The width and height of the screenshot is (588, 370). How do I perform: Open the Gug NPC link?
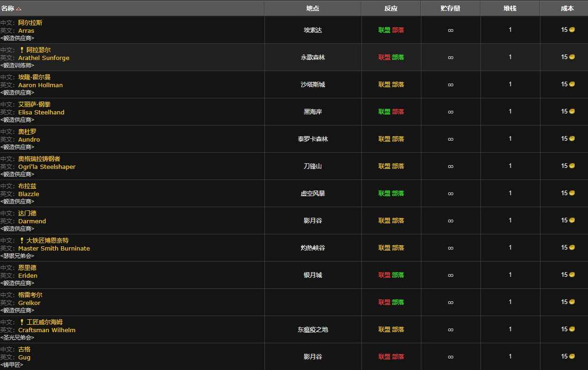(x=24, y=357)
